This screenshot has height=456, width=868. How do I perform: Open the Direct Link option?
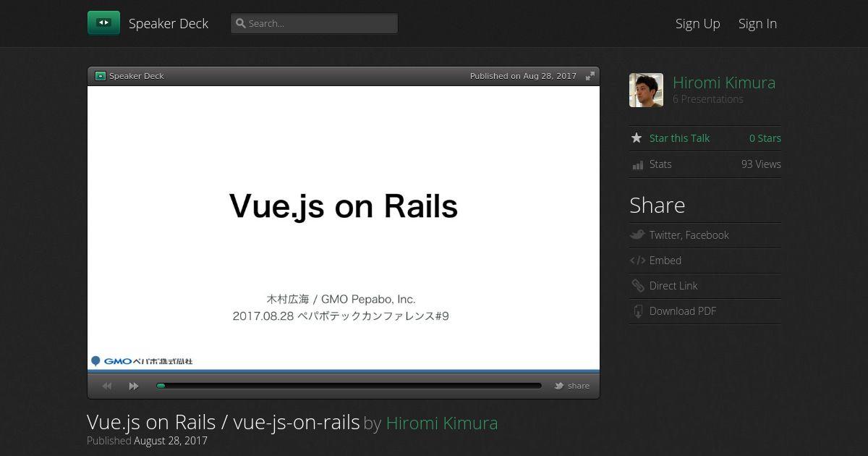pyautogui.click(x=673, y=286)
